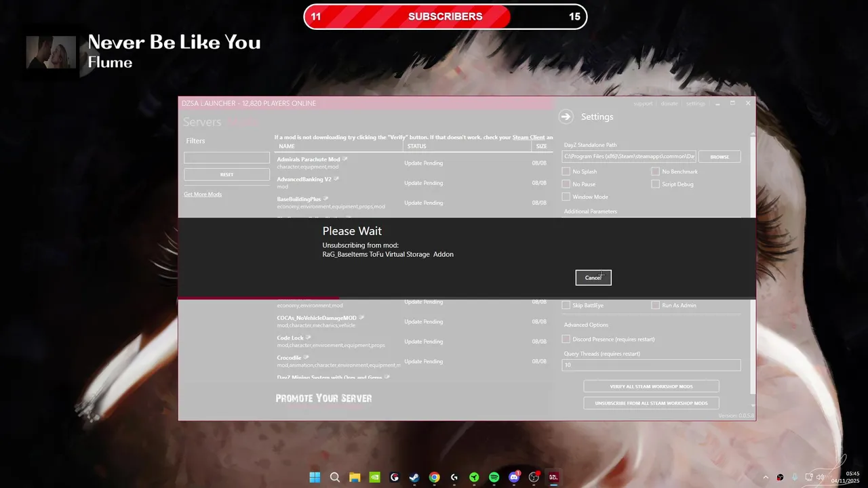This screenshot has width=868, height=488.
Task: Open the Windows Start menu
Action: point(315,477)
